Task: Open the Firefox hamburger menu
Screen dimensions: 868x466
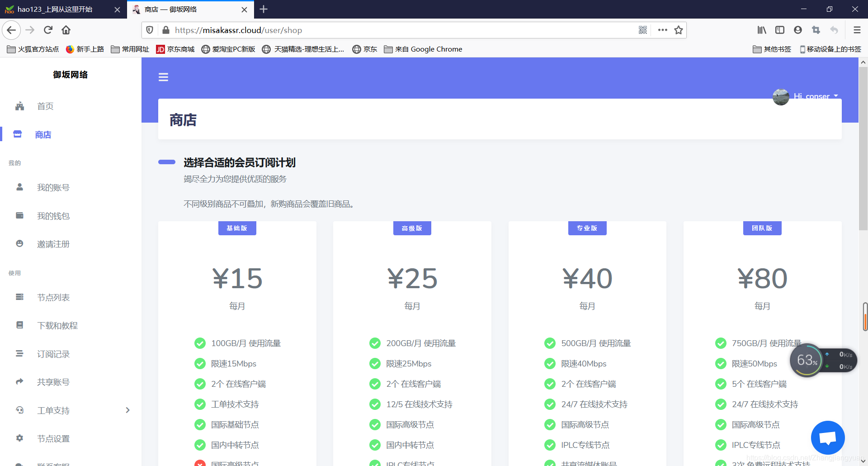Action: 857,30
